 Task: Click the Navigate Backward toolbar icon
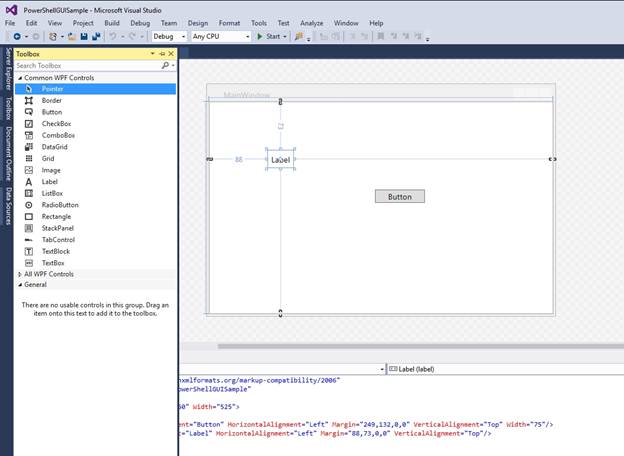(x=17, y=37)
